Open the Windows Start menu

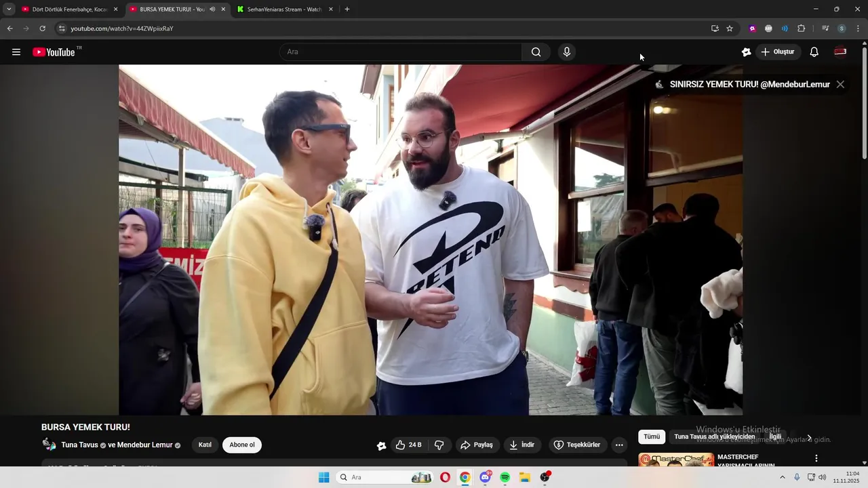(x=324, y=478)
